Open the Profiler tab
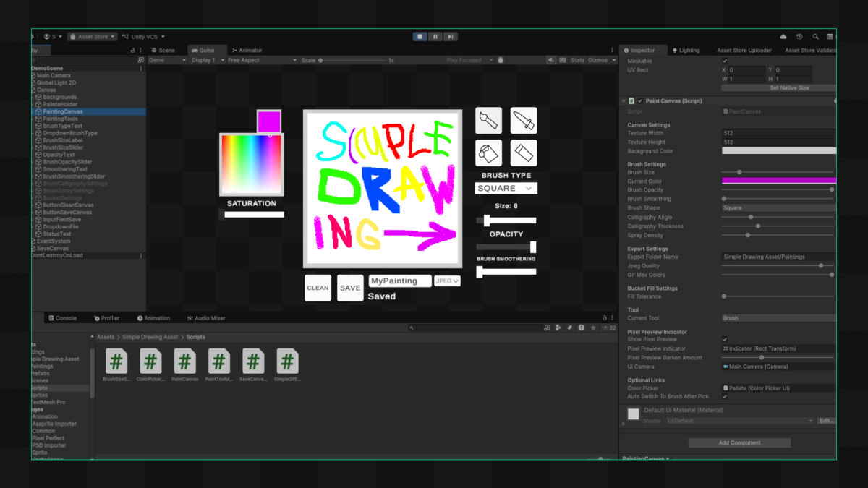 (x=107, y=318)
